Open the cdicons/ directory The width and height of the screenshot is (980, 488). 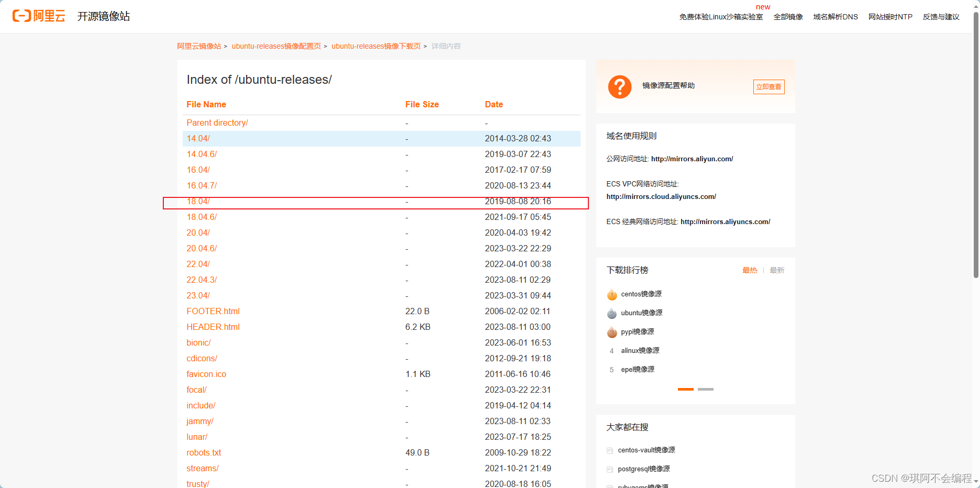tap(202, 358)
